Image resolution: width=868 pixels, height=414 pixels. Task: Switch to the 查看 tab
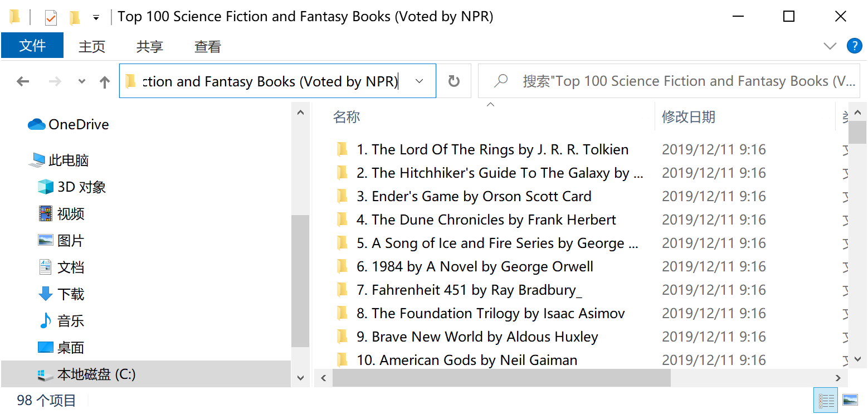[x=207, y=47]
